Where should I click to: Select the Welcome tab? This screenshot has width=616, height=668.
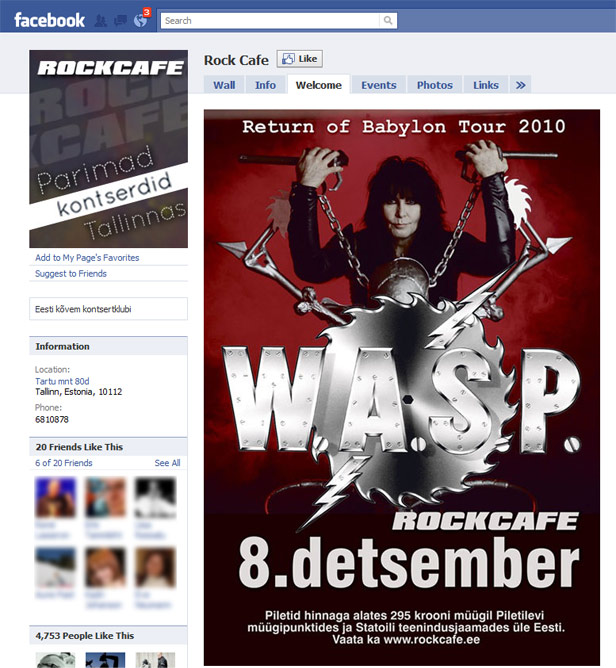tap(319, 85)
